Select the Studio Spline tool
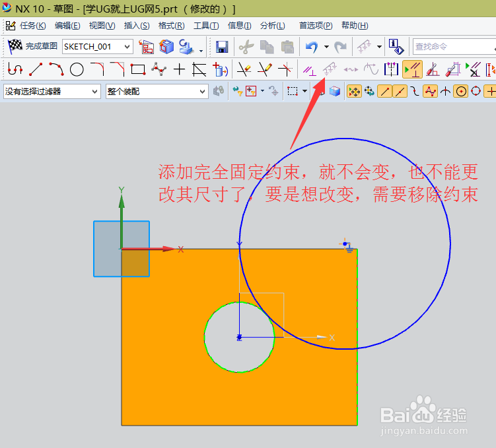This screenshot has width=496, height=448. click(x=159, y=69)
